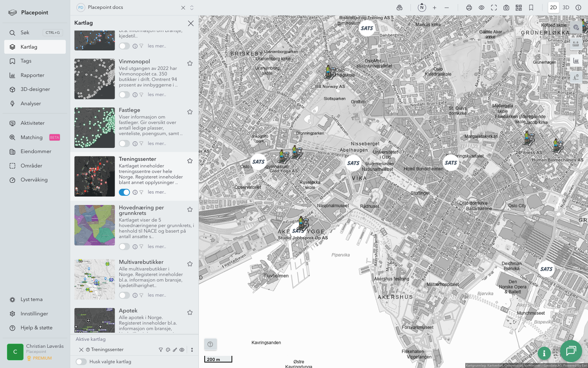Enable the Fastlege layer toggle
Viewport: 588px width, 368px height.
pos(124,144)
